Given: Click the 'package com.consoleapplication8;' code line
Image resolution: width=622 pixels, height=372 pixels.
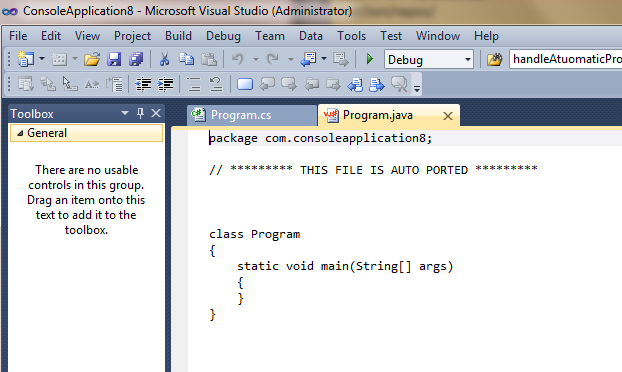Looking at the screenshot, I should tap(321, 138).
